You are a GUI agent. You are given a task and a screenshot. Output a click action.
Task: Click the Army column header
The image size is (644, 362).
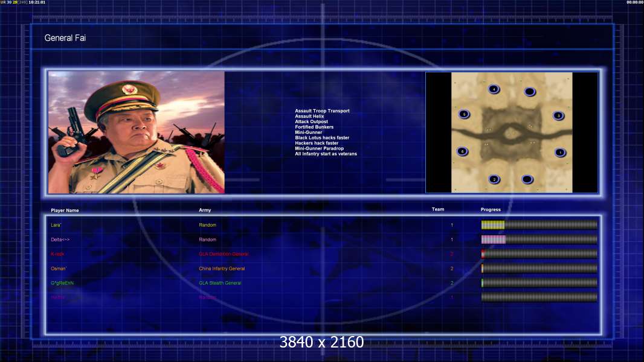tap(205, 210)
